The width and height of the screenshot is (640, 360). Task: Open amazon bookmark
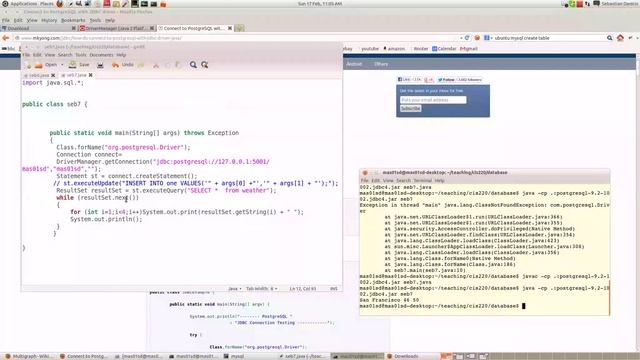(394, 49)
